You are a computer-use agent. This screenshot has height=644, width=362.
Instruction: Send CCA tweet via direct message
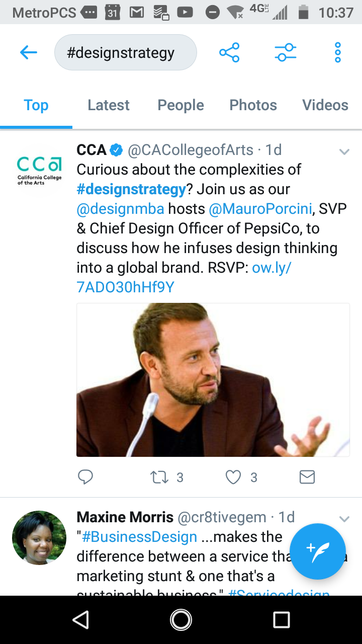coord(307,476)
